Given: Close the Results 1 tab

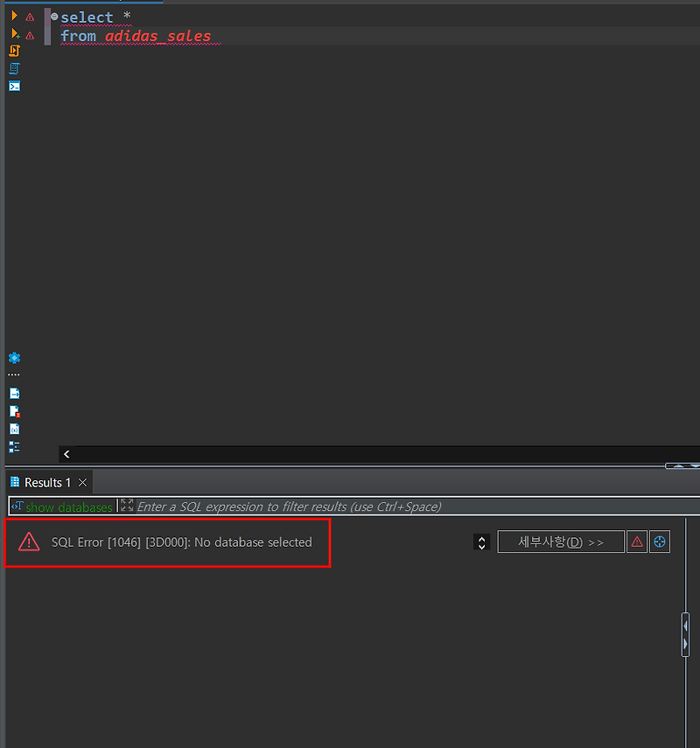Looking at the screenshot, I should (x=81, y=482).
